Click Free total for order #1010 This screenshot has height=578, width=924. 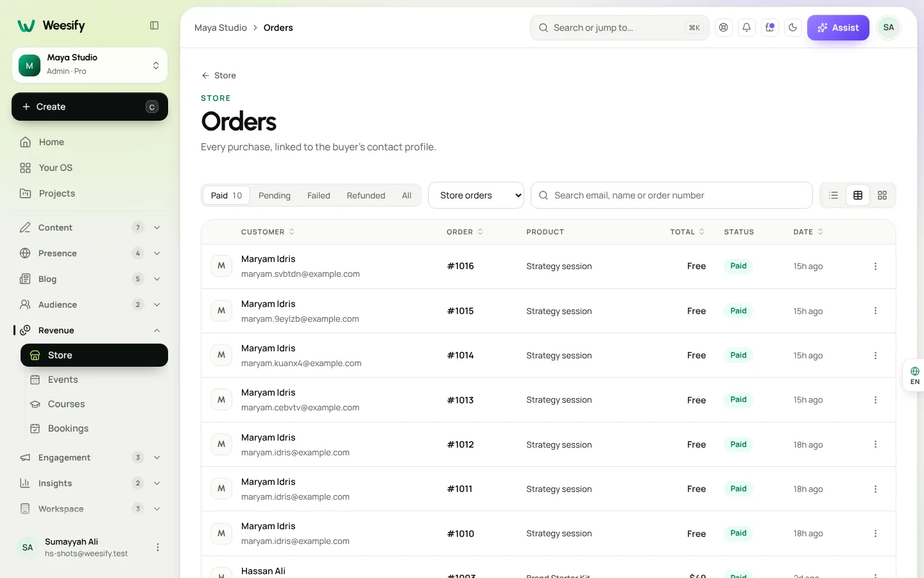696,534
